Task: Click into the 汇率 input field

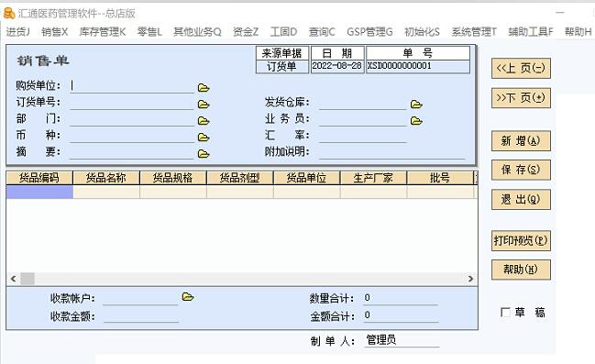Action: [363, 136]
